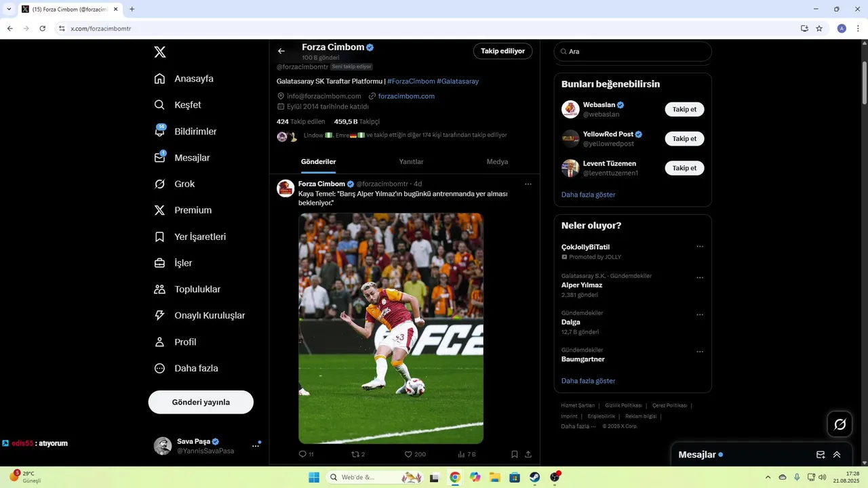The image size is (868, 488).
Task: Open a new Chrome tab
Action: 132,9
